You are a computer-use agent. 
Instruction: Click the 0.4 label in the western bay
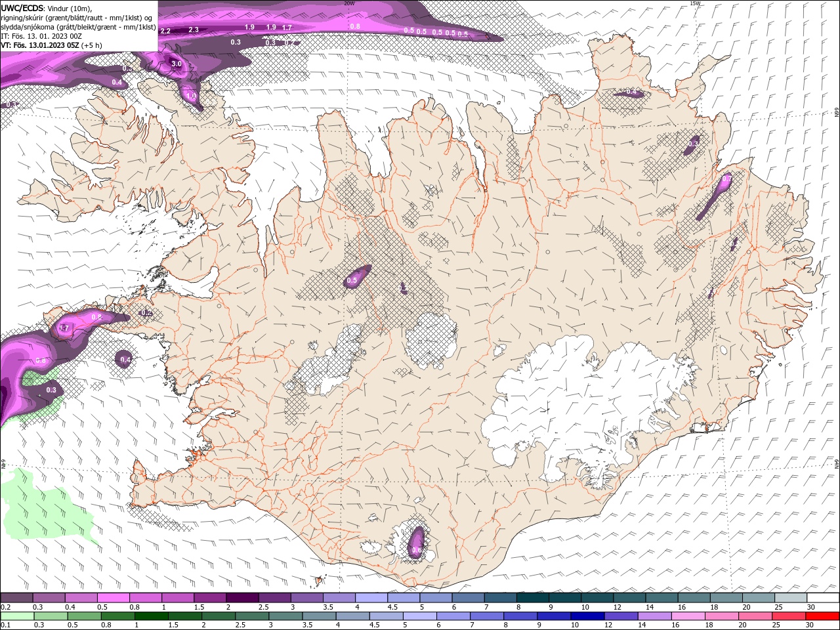(x=125, y=359)
